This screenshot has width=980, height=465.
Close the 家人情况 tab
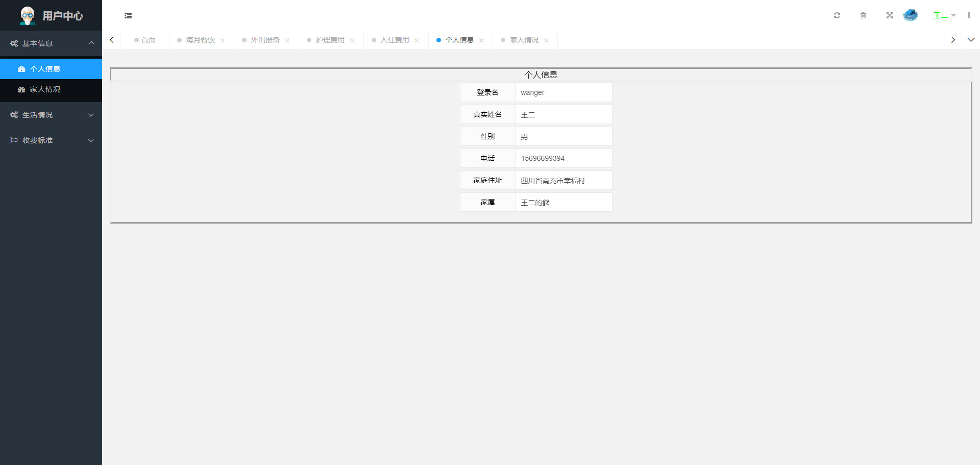[547, 40]
